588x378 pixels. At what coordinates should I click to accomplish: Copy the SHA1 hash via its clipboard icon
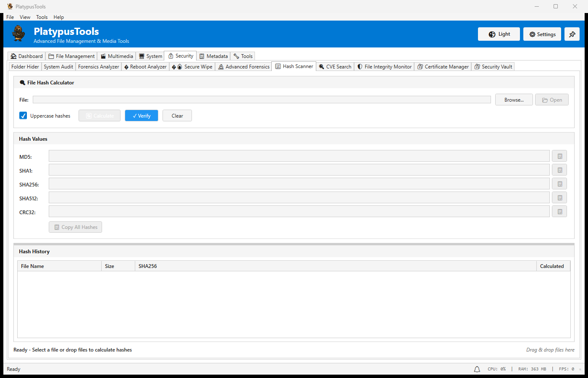tap(559, 170)
